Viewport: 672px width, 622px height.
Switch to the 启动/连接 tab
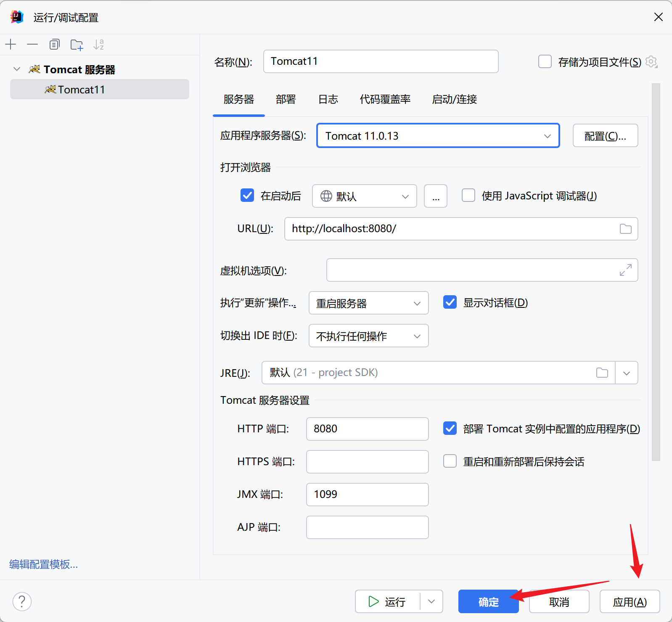[x=455, y=99]
